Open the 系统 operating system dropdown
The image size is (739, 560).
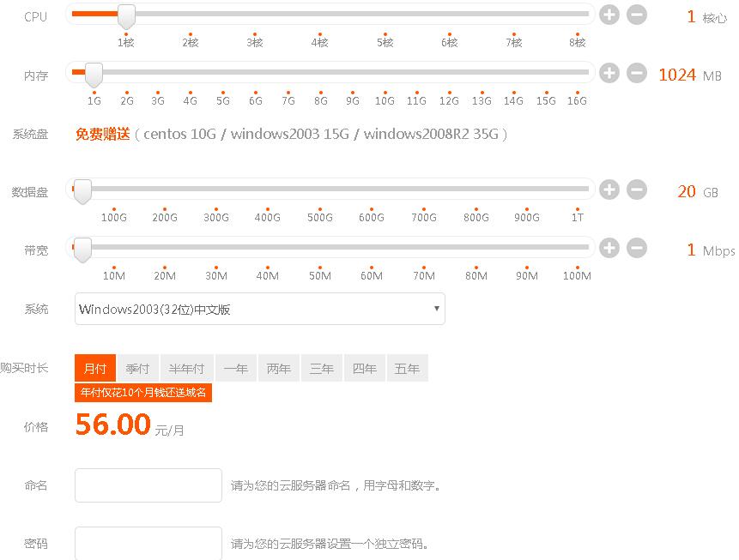click(259, 309)
